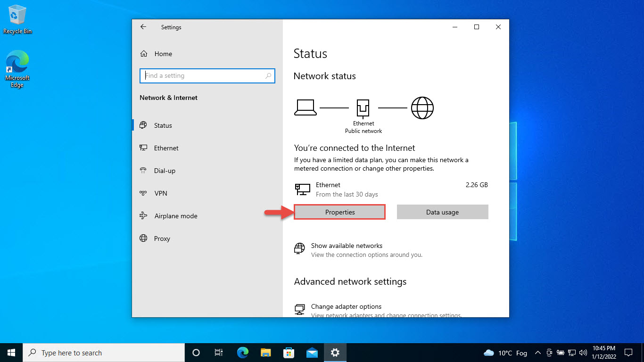Viewport: 644px width, 362px height.
Task: Select the Status sidebar item with globe icon
Action: [x=162, y=125]
